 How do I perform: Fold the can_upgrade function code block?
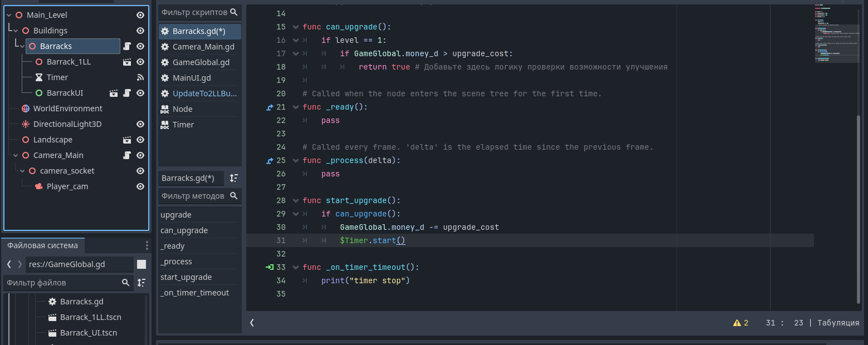pos(295,27)
